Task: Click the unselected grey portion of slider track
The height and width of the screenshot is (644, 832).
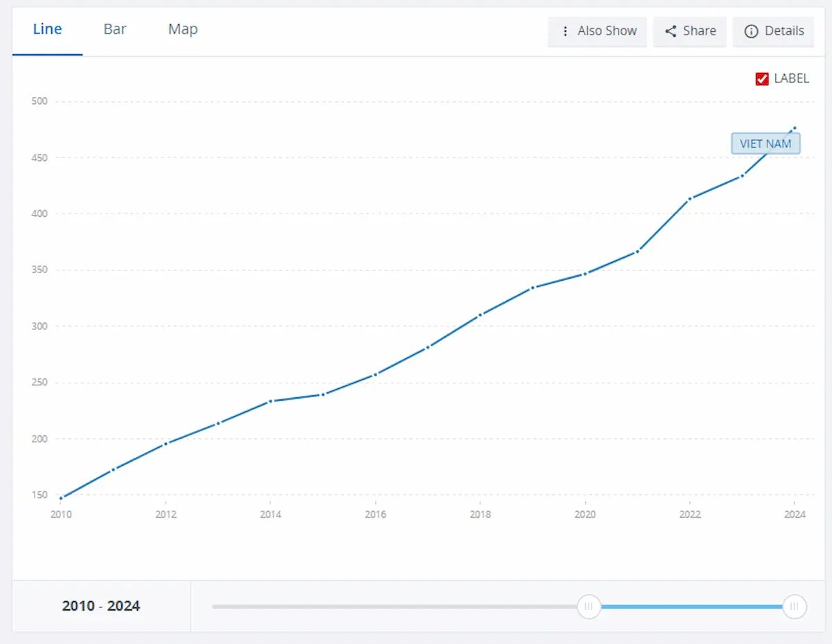Action: point(395,607)
